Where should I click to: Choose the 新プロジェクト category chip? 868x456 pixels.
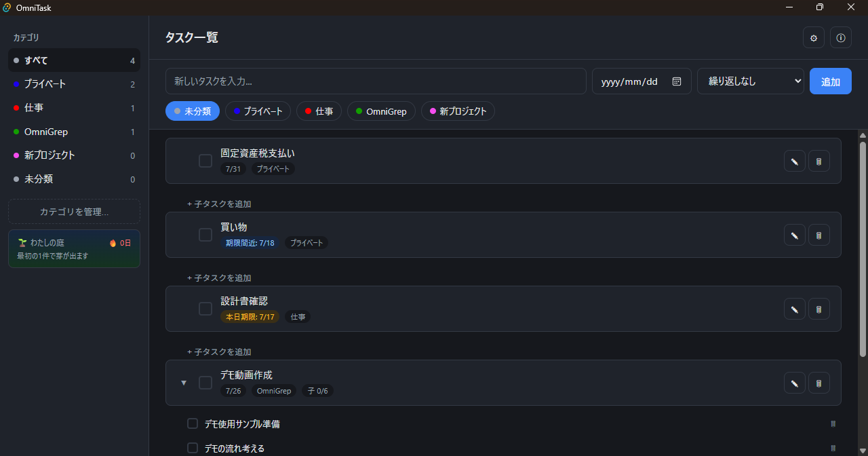pos(458,111)
